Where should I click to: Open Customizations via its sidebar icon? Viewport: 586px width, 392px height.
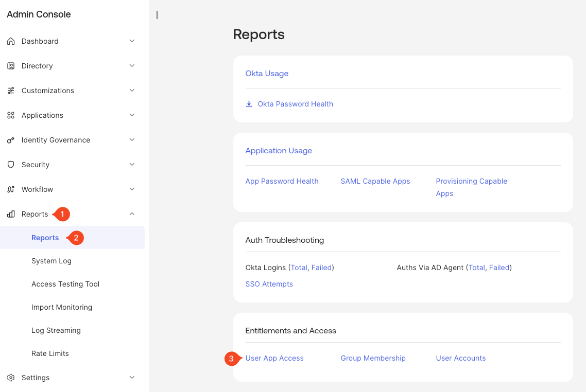11,91
